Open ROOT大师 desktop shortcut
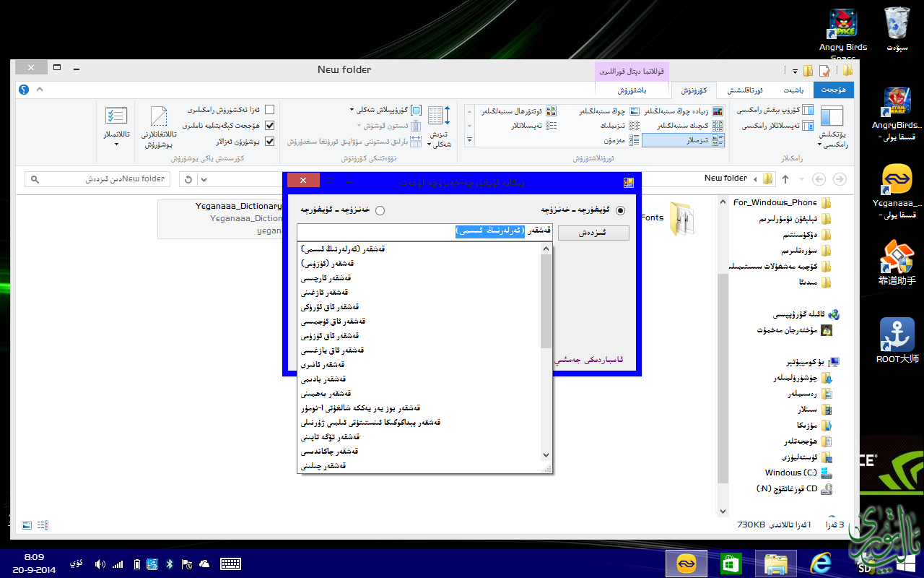 pos(897,340)
